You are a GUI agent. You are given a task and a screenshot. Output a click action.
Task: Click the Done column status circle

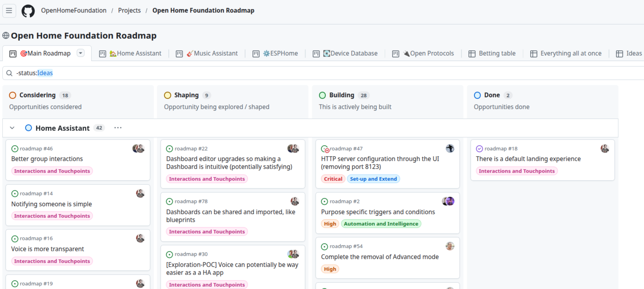[x=478, y=95]
